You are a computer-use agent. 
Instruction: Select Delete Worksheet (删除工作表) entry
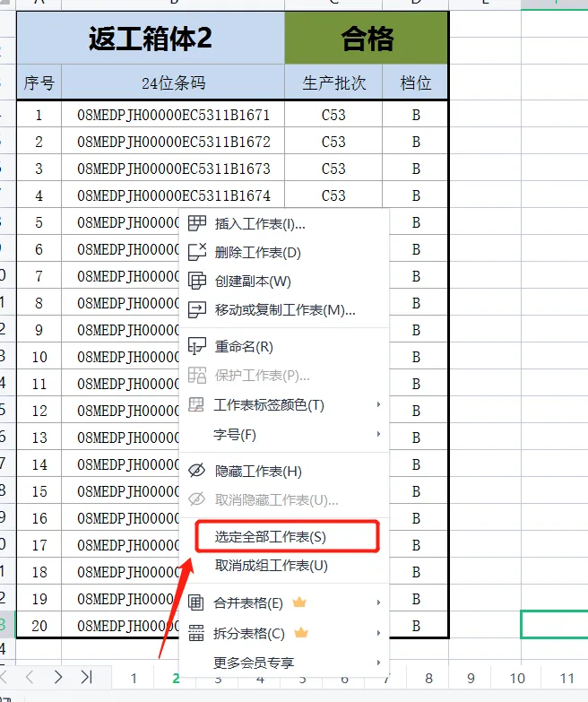tap(284, 253)
